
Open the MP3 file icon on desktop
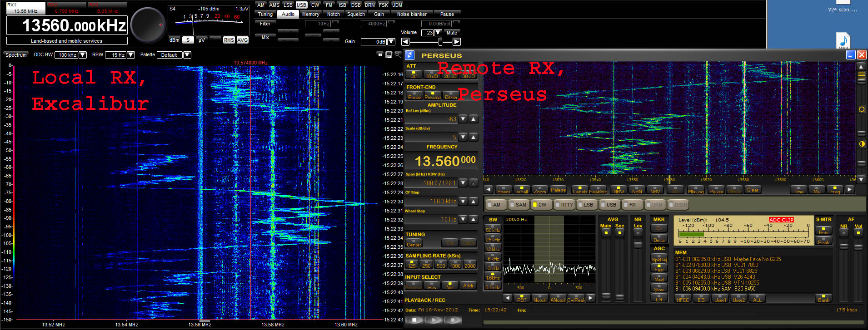point(843,40)
